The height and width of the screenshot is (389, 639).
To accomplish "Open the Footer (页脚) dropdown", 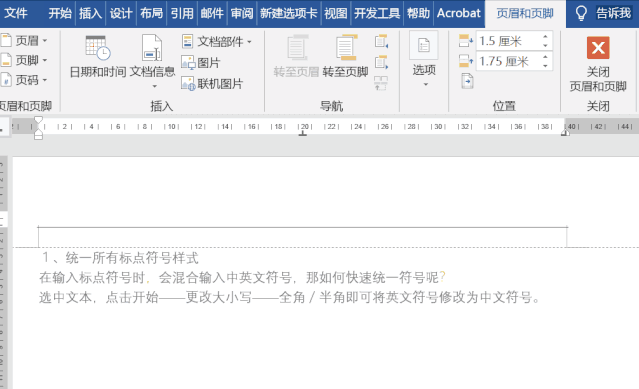I will 24,60.
